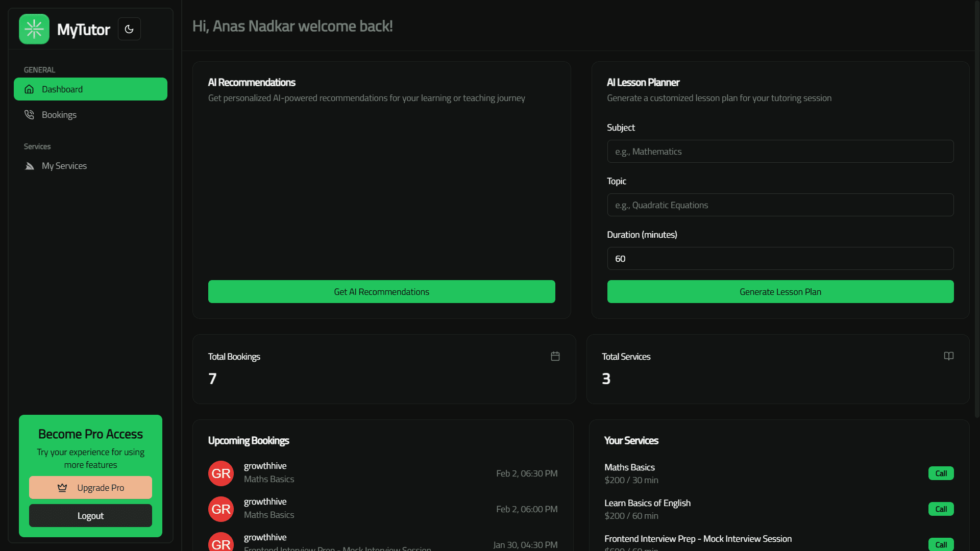Click the '$200 / 30 min' price text

click(631, 480)
